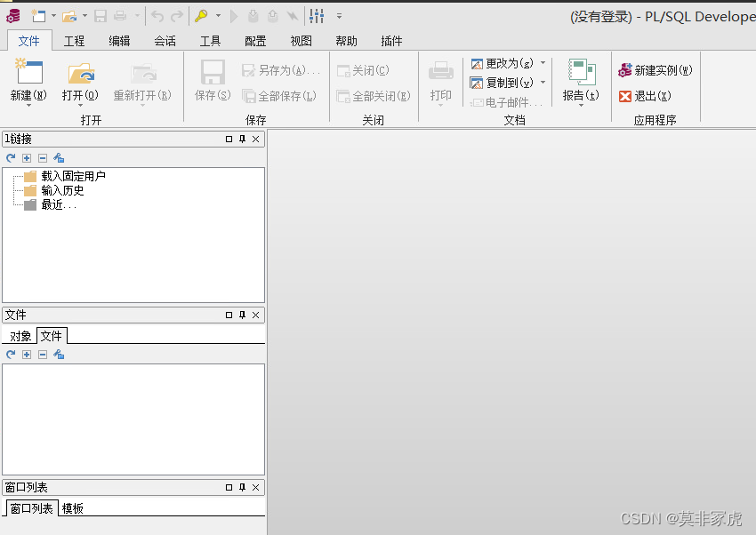Click the Redo arrow in quick access toolbar
This screenshot has height=535, width=756.
(x=177, y=16)
